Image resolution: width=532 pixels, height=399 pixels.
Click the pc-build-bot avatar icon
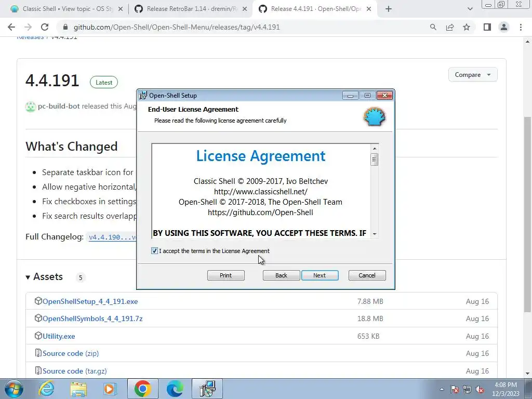click(31, 107)
